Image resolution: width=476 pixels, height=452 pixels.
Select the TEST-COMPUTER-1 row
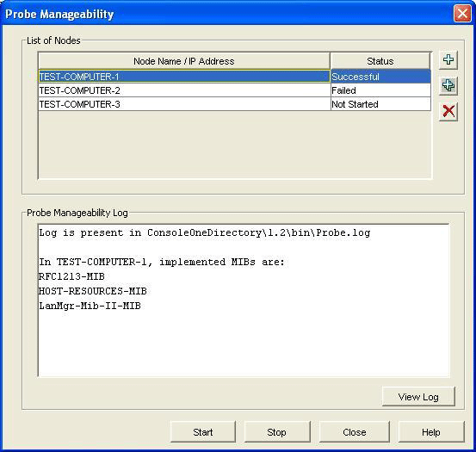click(234, 77)
